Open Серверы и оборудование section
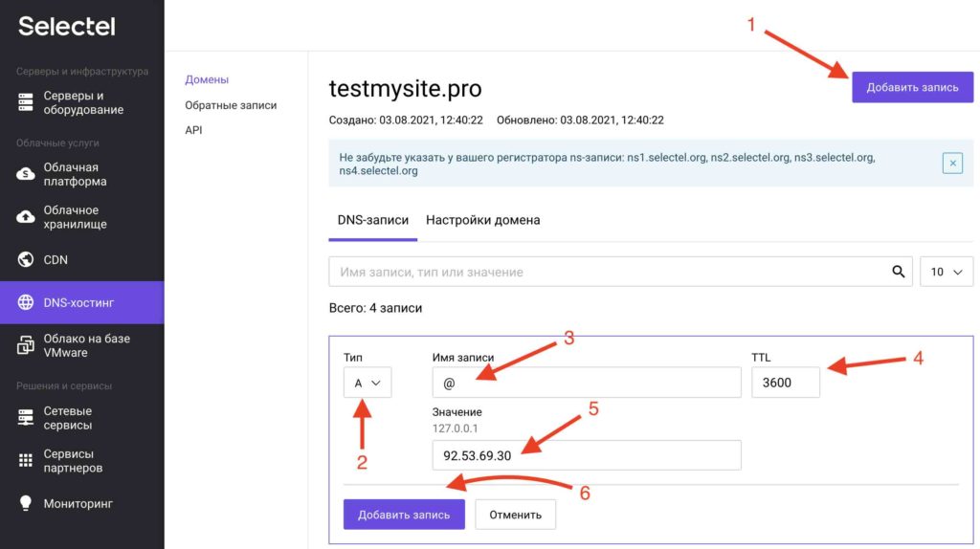 click(82, 102)
